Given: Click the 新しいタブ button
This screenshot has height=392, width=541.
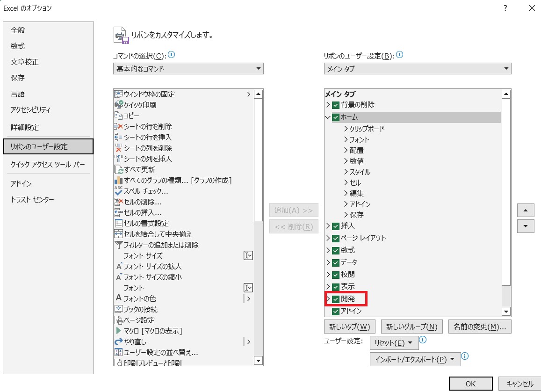Looking at the screenshot, I should (x=349, y=327).
